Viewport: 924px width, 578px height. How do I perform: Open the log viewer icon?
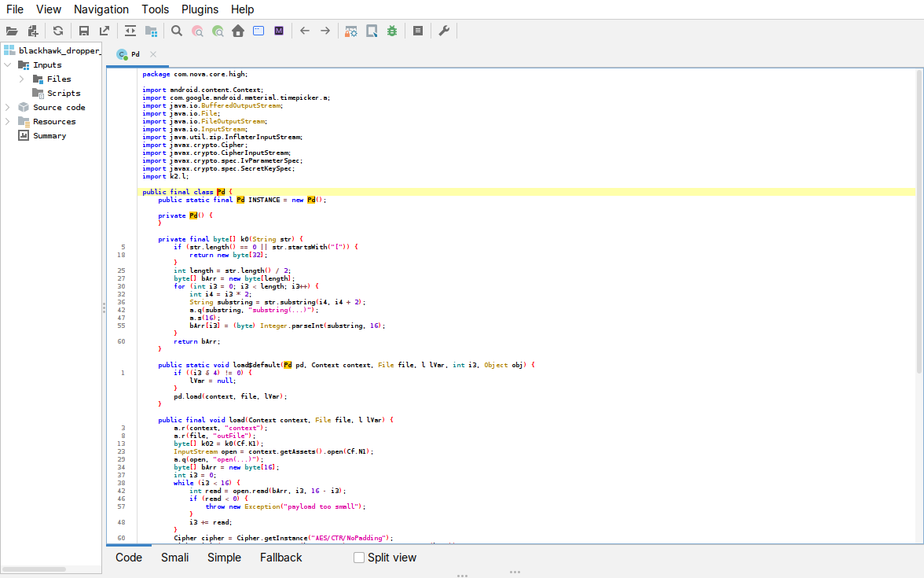pos(418,31)
